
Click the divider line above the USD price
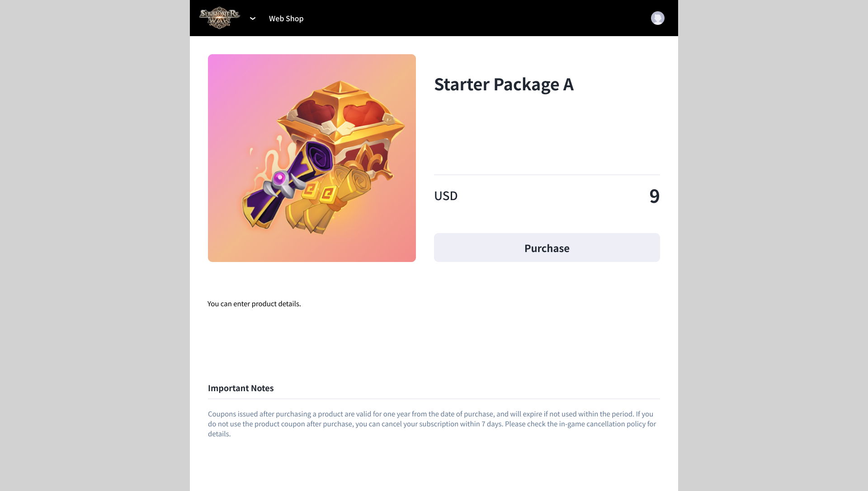click(547, 175)
